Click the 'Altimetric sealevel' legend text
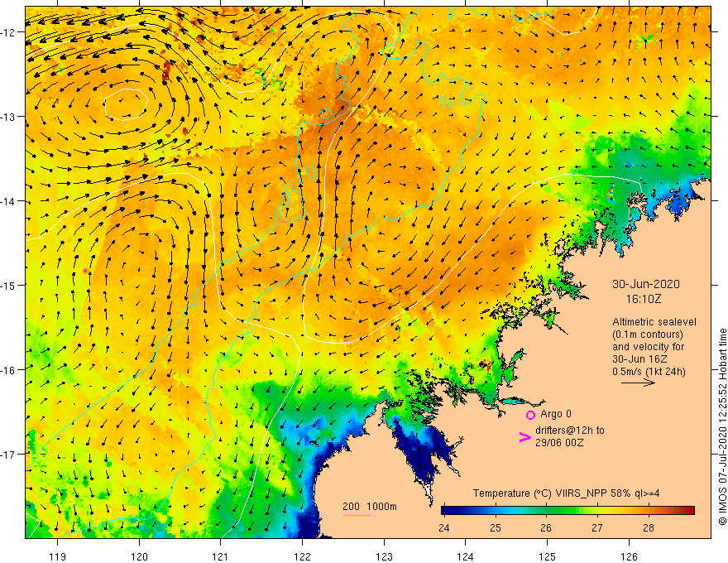The width and height of the screenshot is (728, 563). point(654,322)
